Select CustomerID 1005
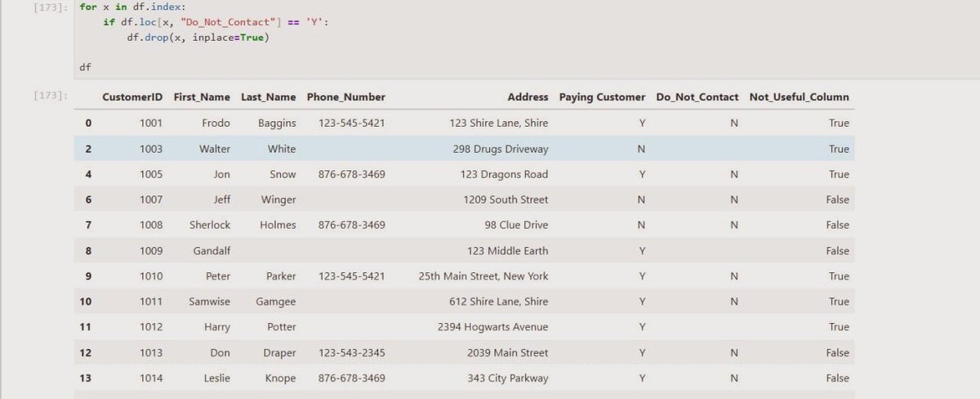The image size is (980, 399). point(151,174)
